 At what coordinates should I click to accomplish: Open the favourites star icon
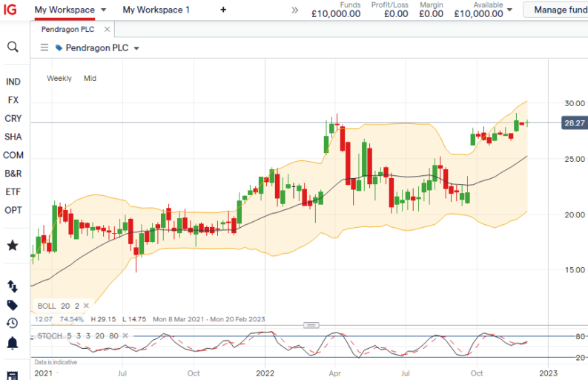point(13,246)
